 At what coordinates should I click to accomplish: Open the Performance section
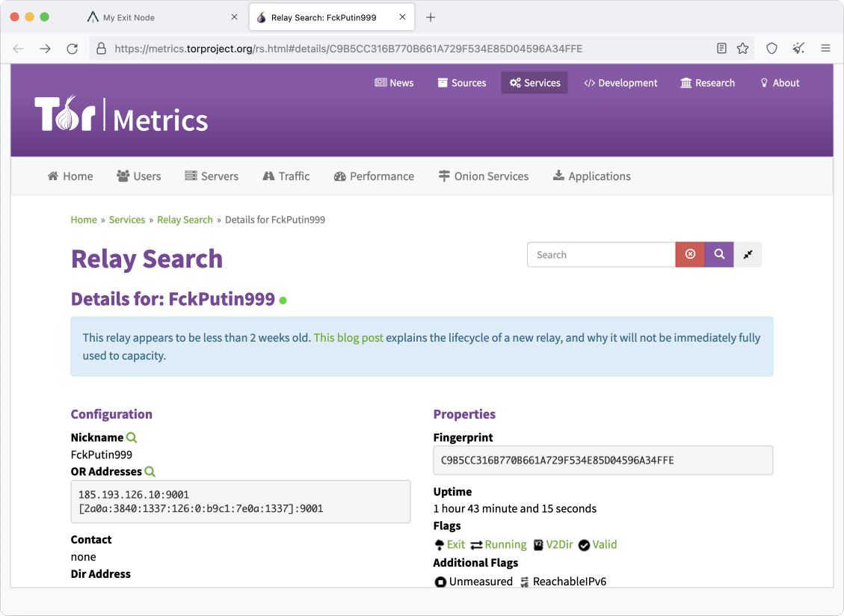point(374,176)
